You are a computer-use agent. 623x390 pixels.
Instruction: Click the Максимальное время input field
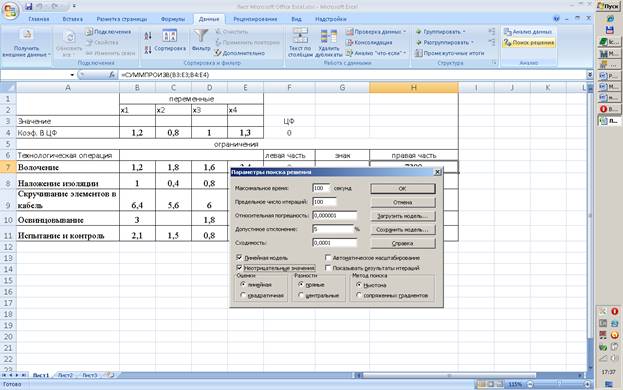point(321,188)
